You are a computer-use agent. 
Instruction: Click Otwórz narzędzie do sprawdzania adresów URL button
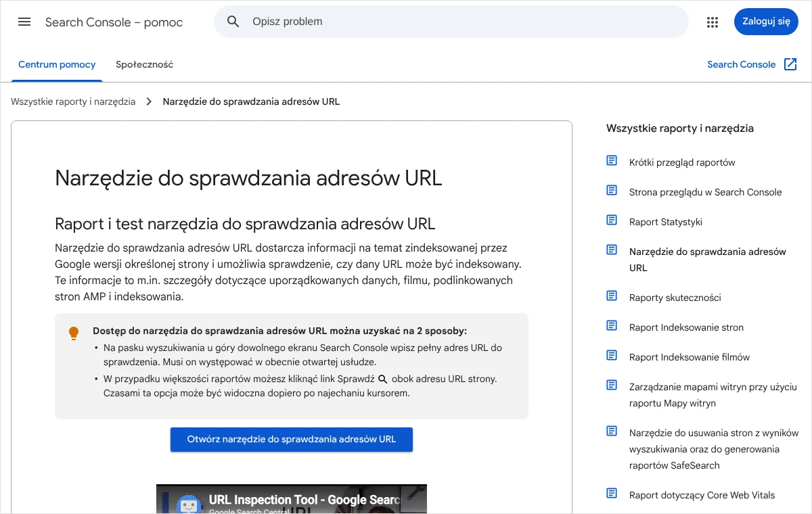292,440
